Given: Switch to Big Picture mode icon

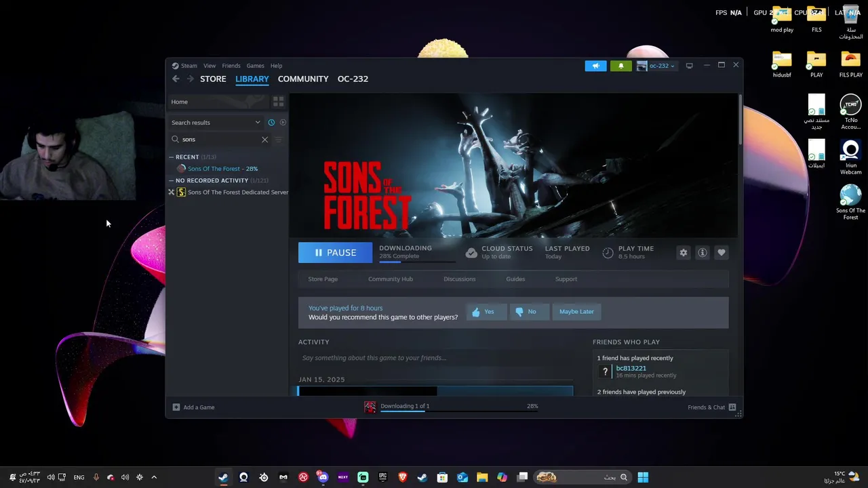Looking at the screenshot, I should point(689,66).
